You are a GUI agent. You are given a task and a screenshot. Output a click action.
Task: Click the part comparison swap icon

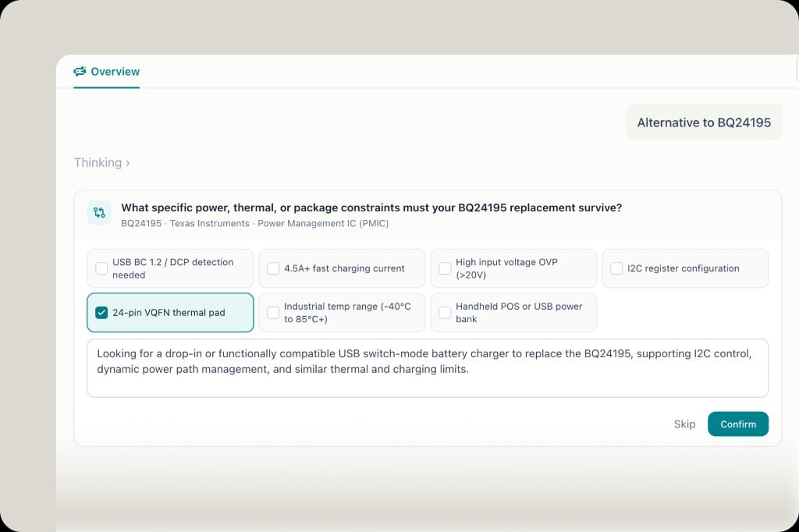(x=99, y=213)
